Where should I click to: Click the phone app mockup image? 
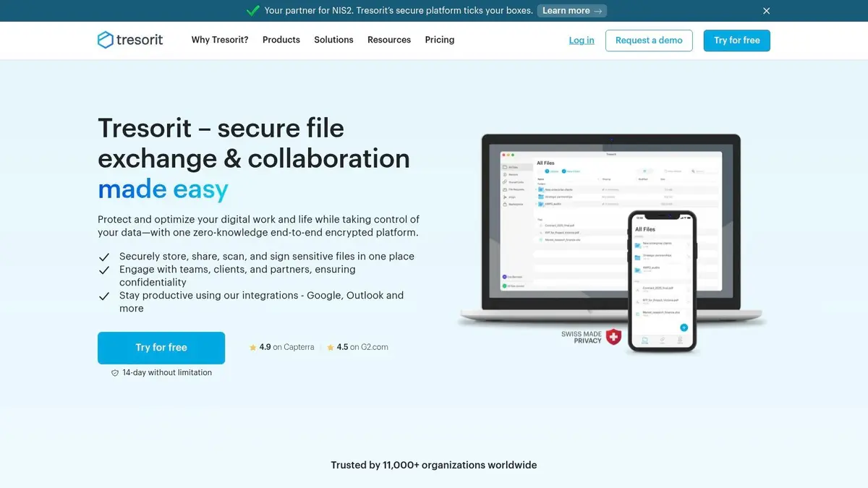point(662,282)
